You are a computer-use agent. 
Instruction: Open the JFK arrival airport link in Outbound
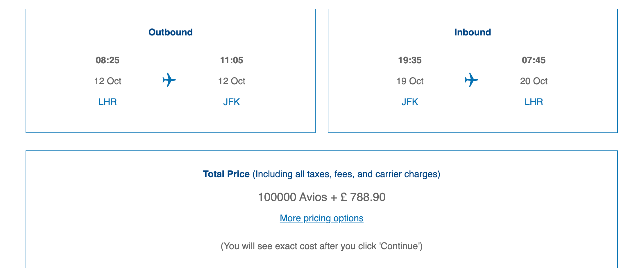232,102
